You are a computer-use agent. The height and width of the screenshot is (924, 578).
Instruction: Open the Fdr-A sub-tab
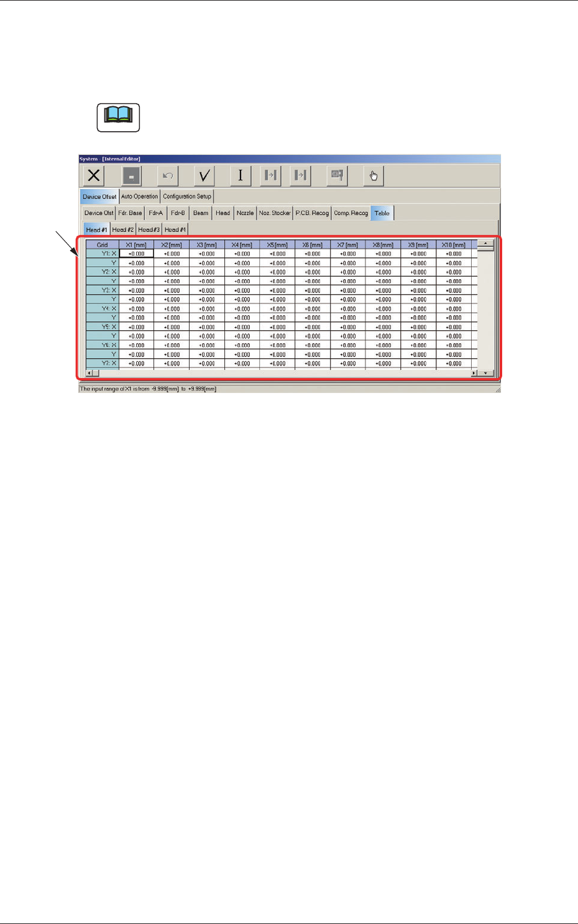(x=156, y=213)
